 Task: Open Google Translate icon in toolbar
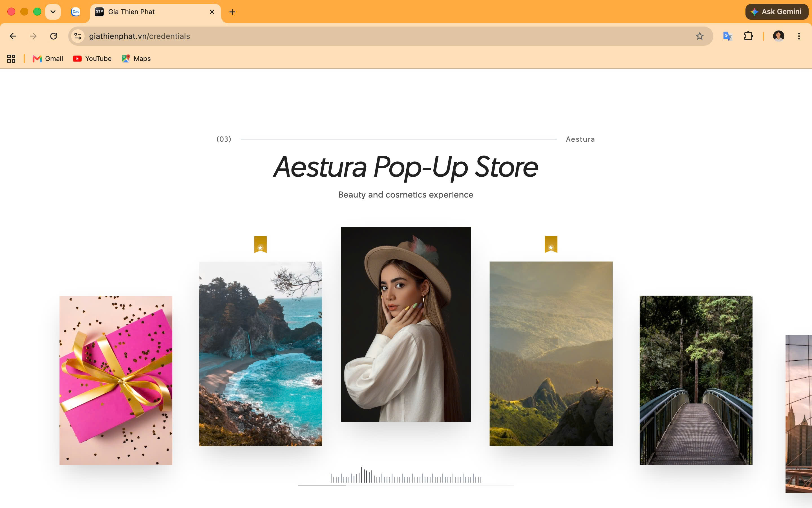(727, 36)
